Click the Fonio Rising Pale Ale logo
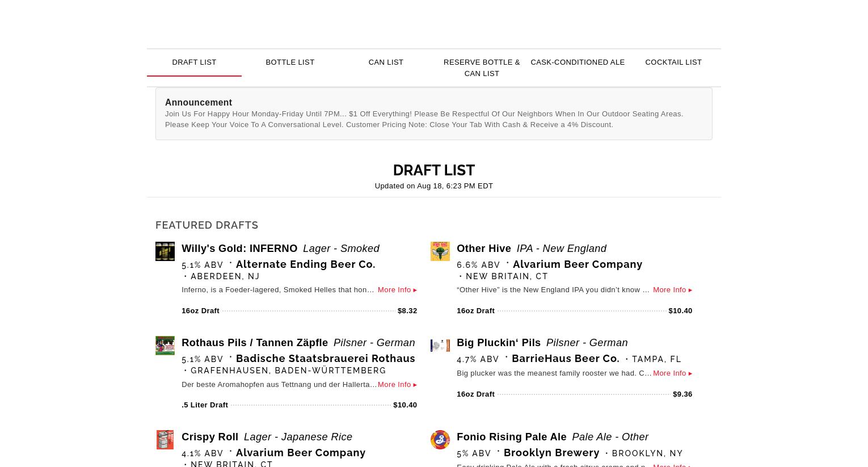Image resolution: width=868 pixels, height=467 pixels. coord(440,440)
